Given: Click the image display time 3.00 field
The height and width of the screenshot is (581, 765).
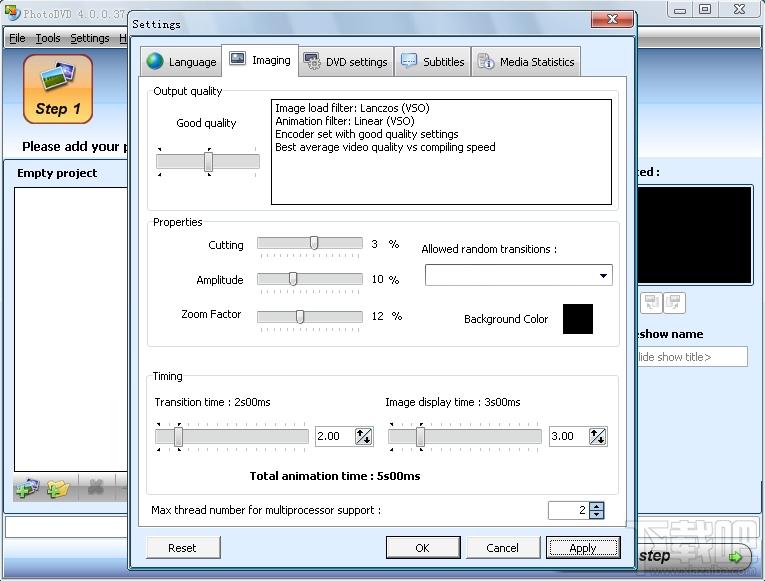Looking at the screenshot, I should click(x=568, y=436).
